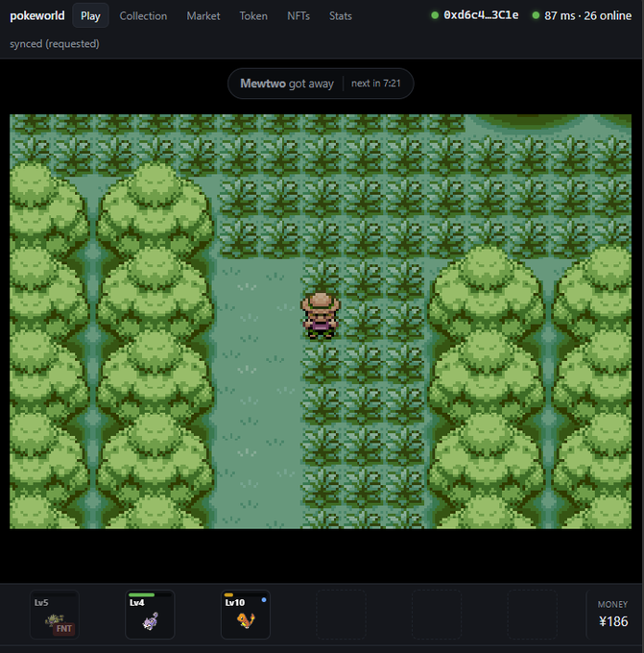The width and height of the screenshot is (644, 653).
Task: Click the green wallet connection status dot
Action: [435, 15]
